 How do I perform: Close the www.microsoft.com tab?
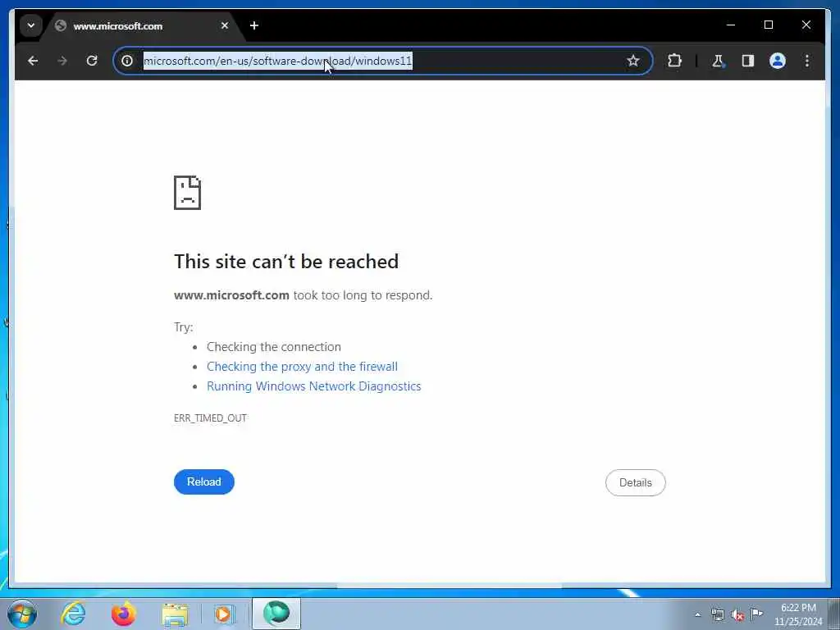tap(225, 25)
